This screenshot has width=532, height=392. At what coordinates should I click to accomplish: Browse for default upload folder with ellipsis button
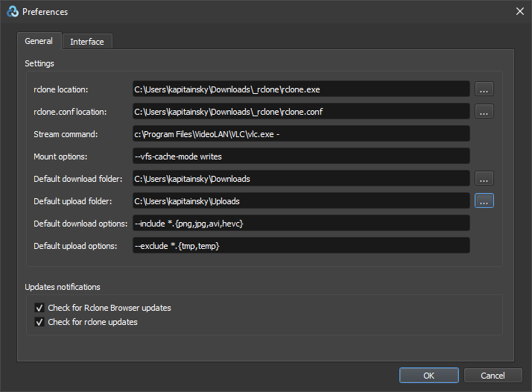[484, 201]
